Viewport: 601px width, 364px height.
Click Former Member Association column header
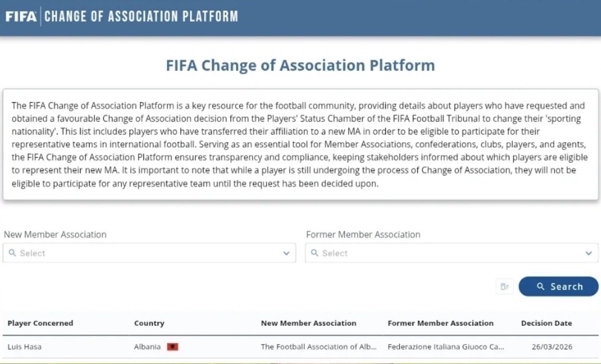point(440,323)
